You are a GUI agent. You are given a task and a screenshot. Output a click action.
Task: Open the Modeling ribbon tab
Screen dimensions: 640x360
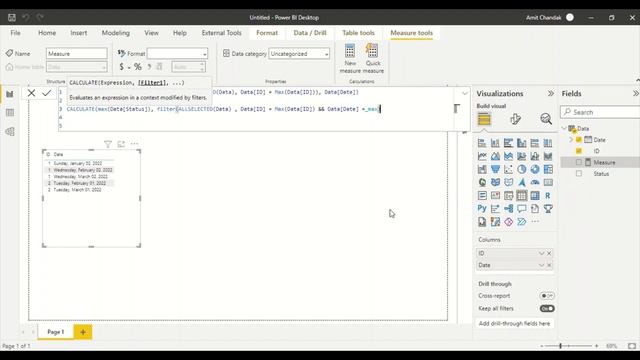[116, 33]
